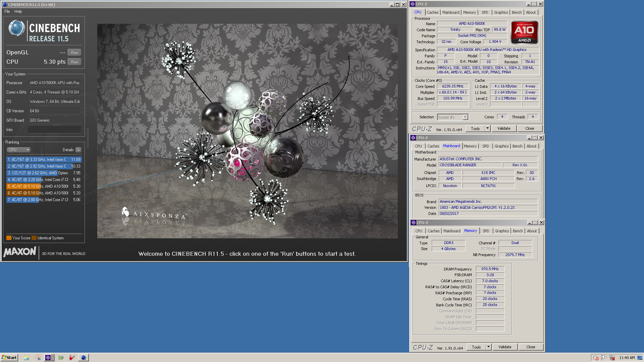Click the CPU-Z icon in the top window title bar
The height and width of the screenshot is (362, 644).
pos(413,4)
